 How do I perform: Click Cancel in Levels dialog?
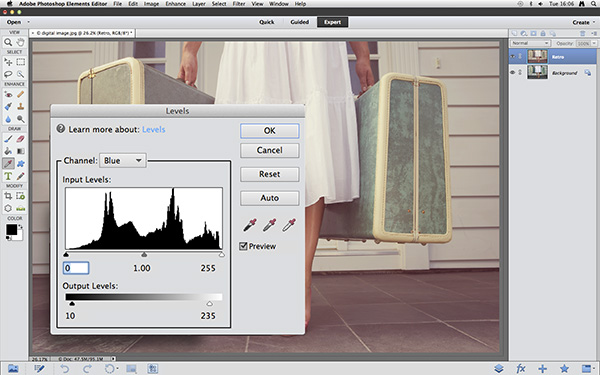coord(270,150)
